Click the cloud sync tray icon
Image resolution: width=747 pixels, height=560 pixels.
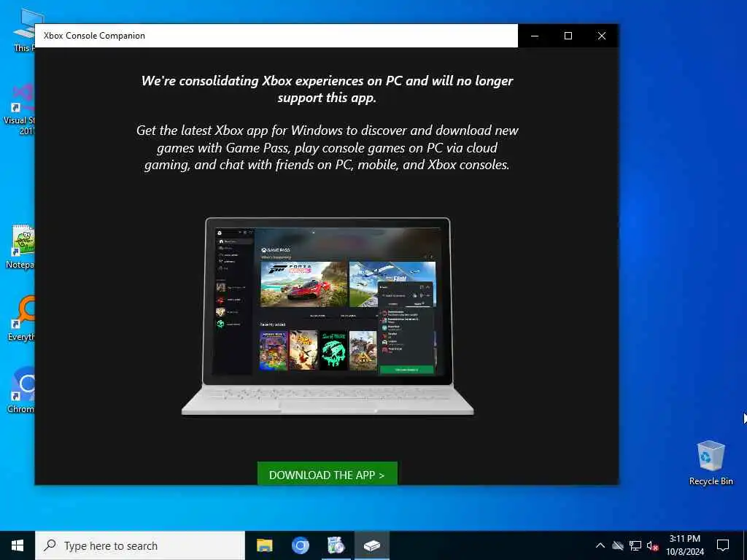pos(618,545)
